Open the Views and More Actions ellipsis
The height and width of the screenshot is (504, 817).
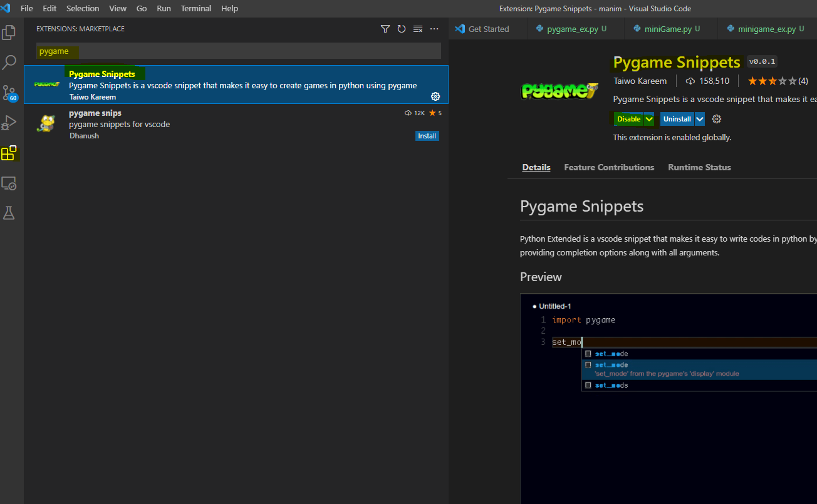tap(434, 29)
